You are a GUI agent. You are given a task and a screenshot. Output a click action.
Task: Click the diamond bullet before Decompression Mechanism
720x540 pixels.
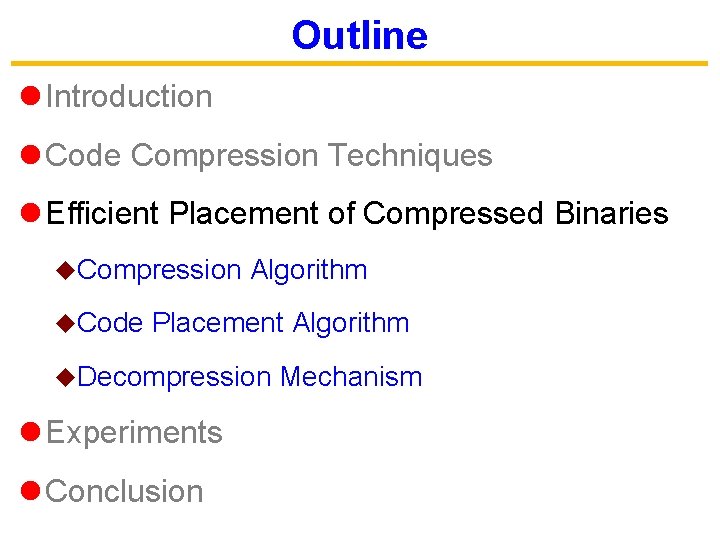[x=66, y=377]
